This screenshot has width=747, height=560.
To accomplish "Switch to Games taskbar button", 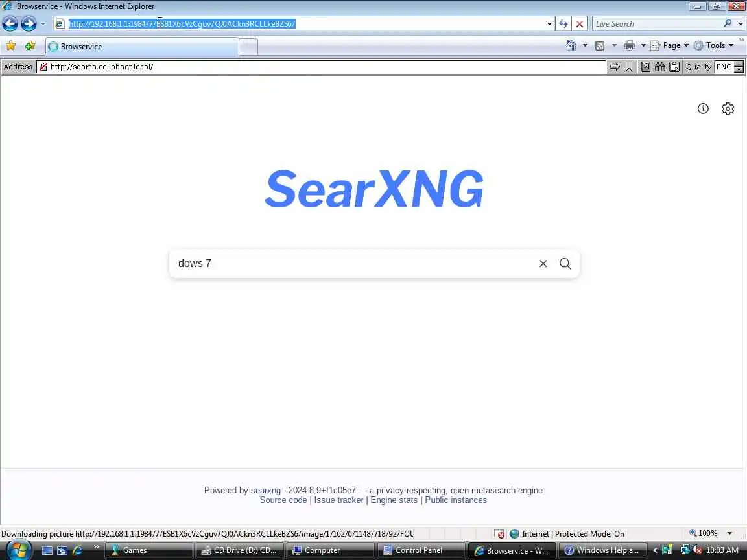I will coord(149,550).
